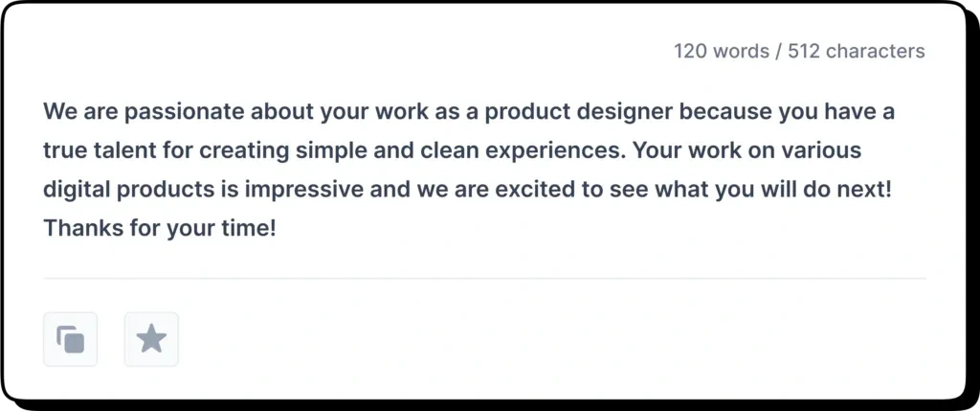This screenshot has width=980, height=411.
Task: Click '120 words' in the counter
Action: (x=722, y=51)
